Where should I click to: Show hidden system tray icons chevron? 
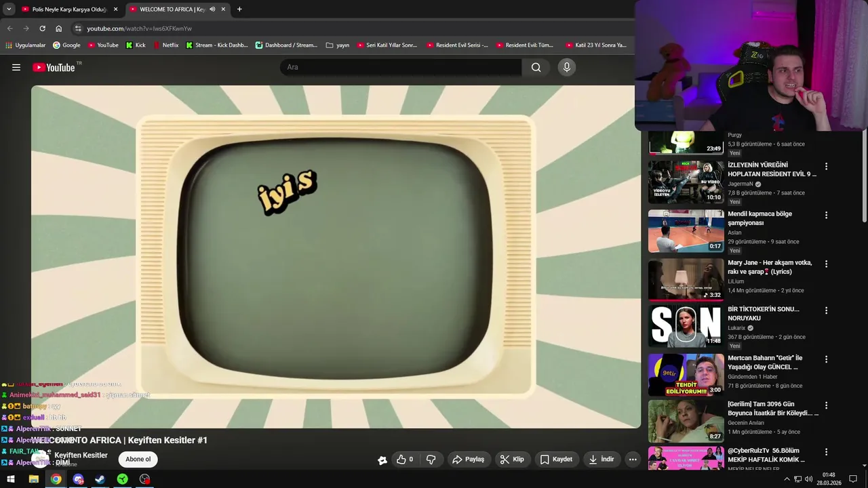coord(787,479)
